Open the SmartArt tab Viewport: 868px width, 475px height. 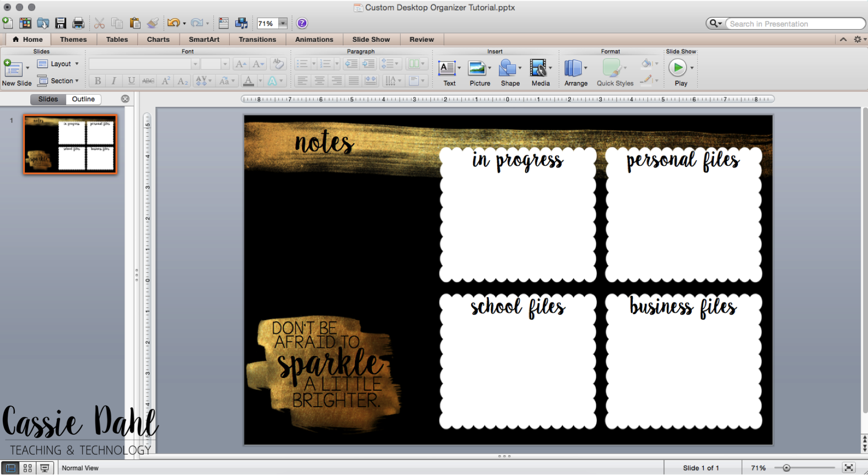204,39
